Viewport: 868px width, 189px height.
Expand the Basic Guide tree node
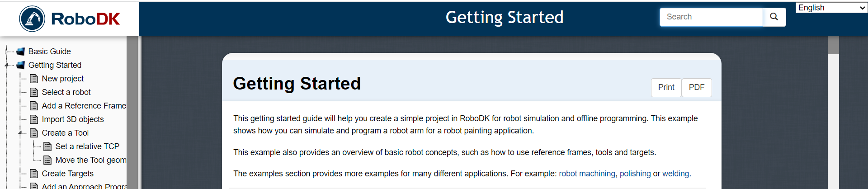coord(6,52)
